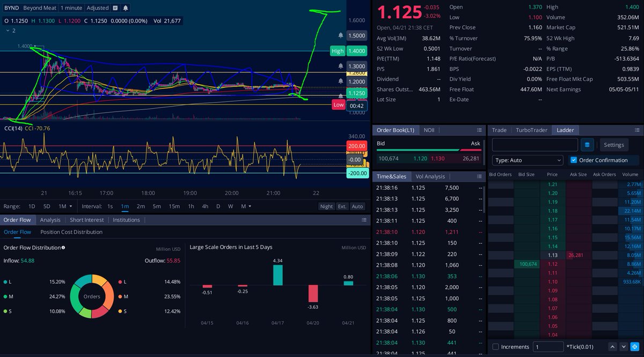Click the blue recenter icon in ladder footer
The width and height of the screenshot is (644, 357).
(x=634, y=347)
